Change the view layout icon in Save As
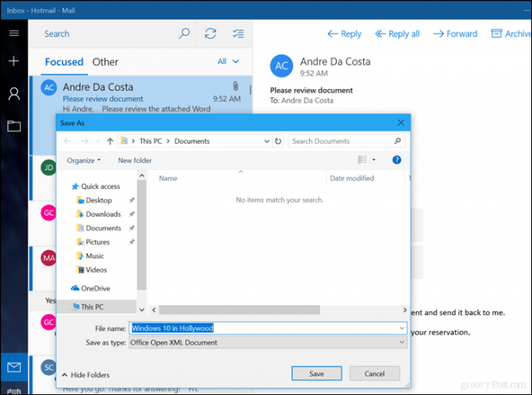 (362, 160)
